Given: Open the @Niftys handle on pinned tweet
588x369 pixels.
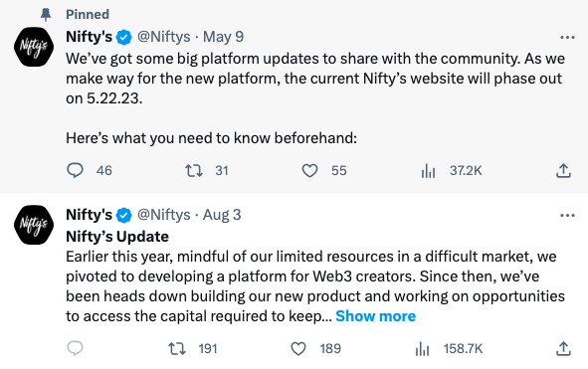Looking at the screenshot, I should [164, 37].
